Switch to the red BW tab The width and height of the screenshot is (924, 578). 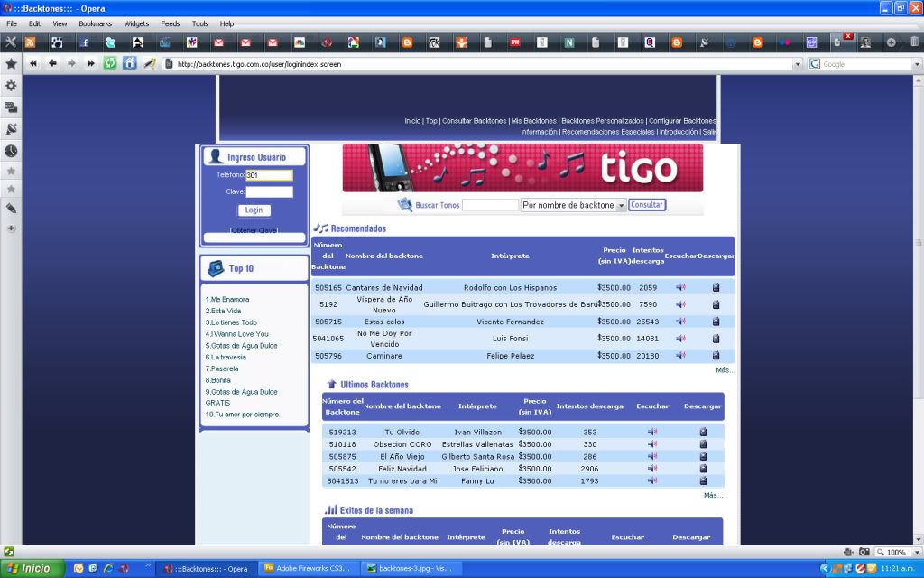[515, 42]
